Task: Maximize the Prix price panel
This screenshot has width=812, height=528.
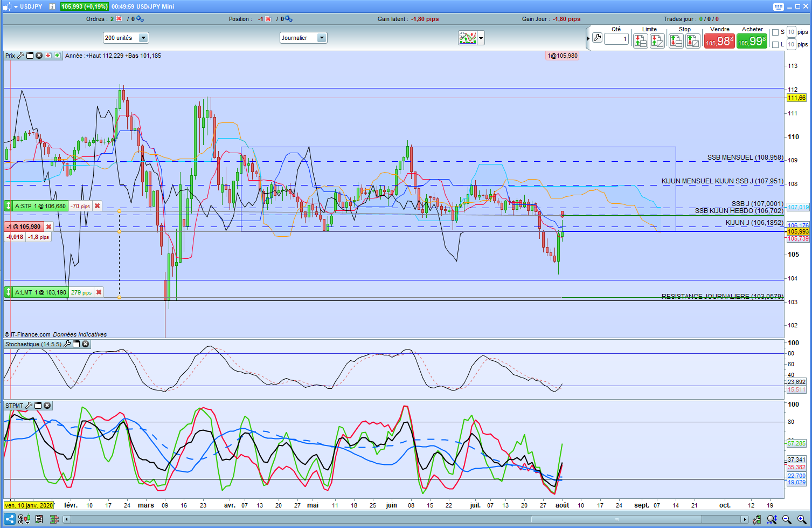Action: click(x=30, y=56)
